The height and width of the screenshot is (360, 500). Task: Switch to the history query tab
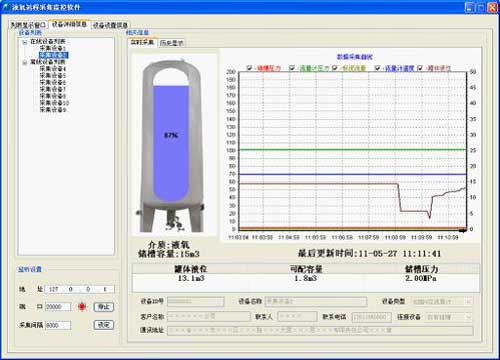pyautogui.click(x=171, y=43)
